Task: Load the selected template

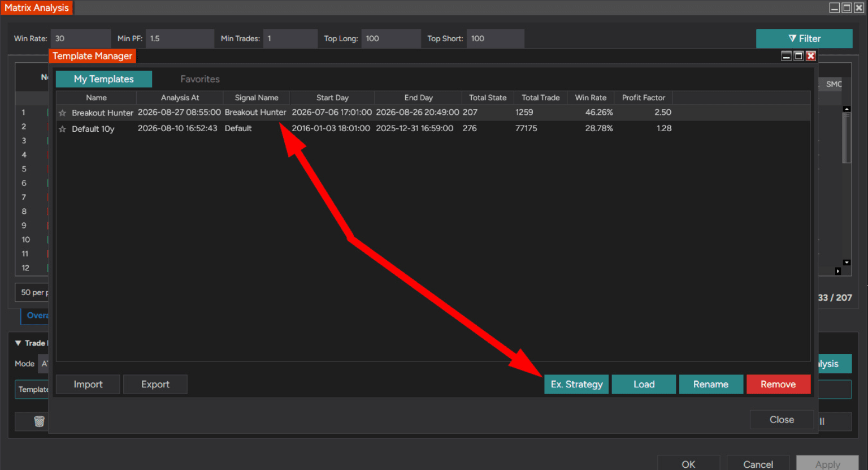Action: coord(644,384)
